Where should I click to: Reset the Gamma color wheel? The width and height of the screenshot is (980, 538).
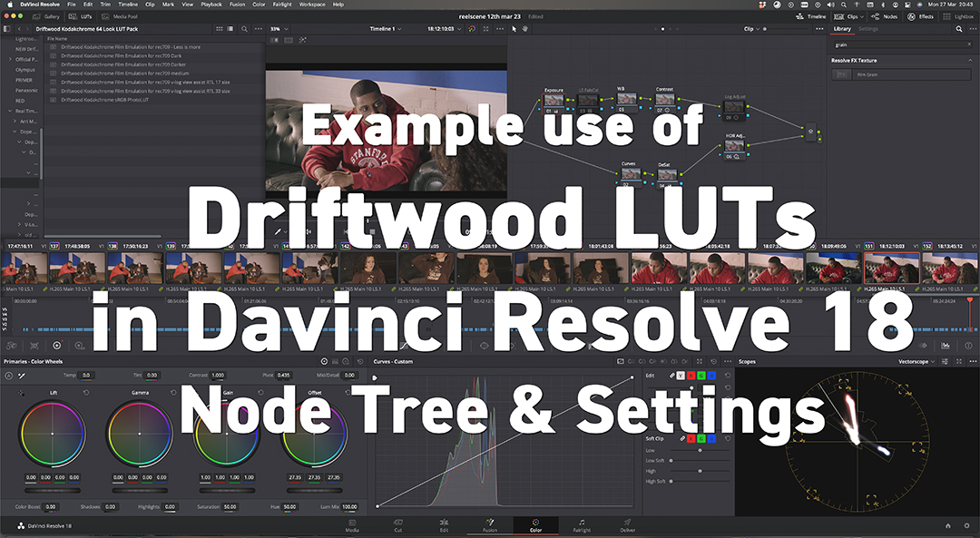[x=173, y=393]
